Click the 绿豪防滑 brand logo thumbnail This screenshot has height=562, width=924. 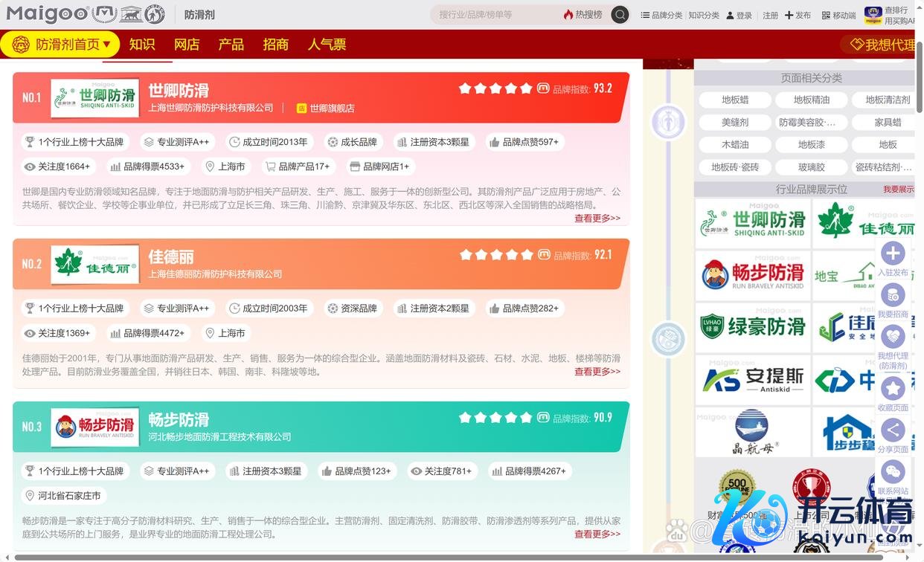753,327
